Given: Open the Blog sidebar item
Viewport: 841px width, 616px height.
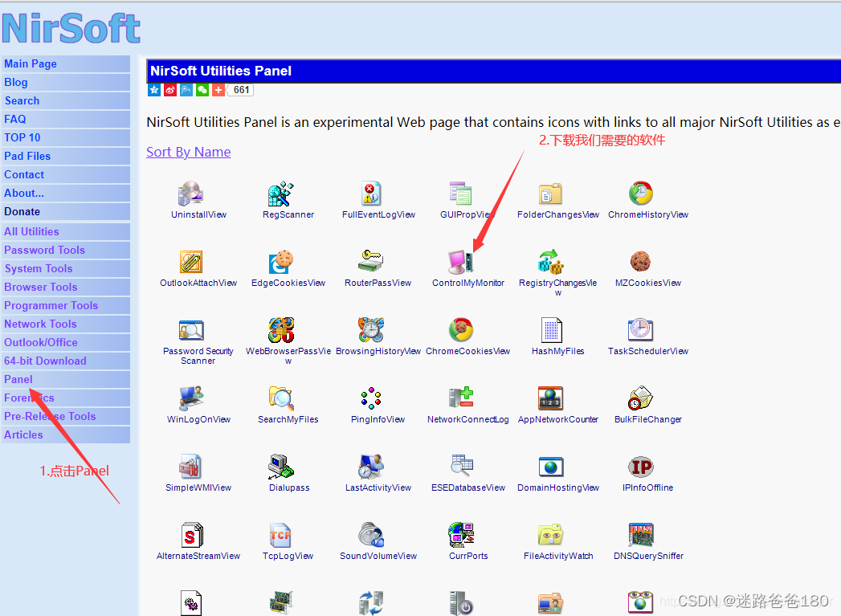Looking at the screenshot, I should [65, 82].
